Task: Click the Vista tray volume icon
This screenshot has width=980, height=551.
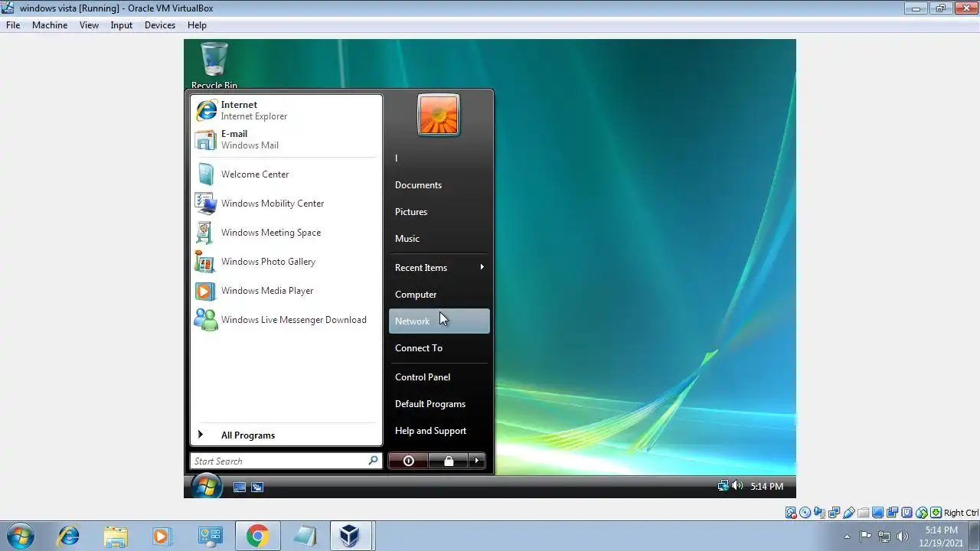Action: click(737, 486)
